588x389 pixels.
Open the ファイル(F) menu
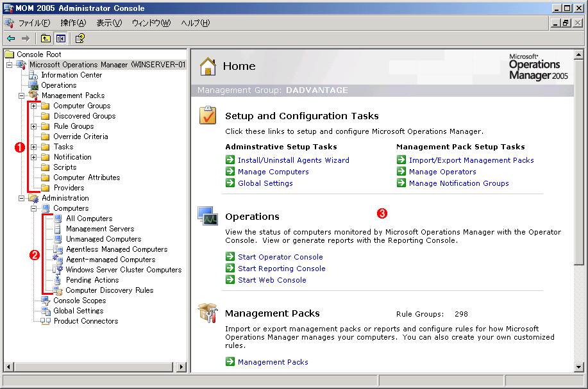point(34,23)
